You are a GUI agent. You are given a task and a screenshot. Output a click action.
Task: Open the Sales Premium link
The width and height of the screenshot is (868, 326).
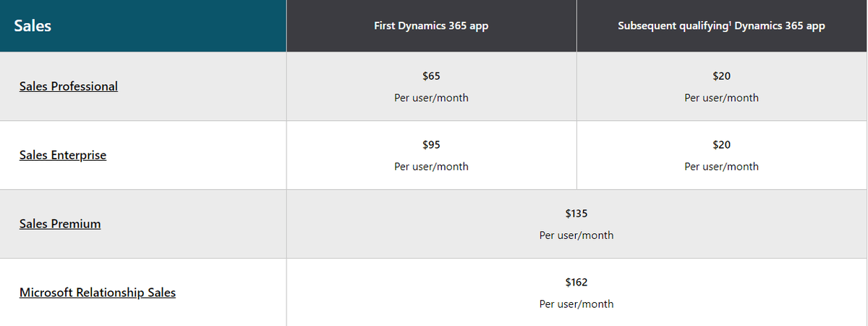(x=60, y=224)
